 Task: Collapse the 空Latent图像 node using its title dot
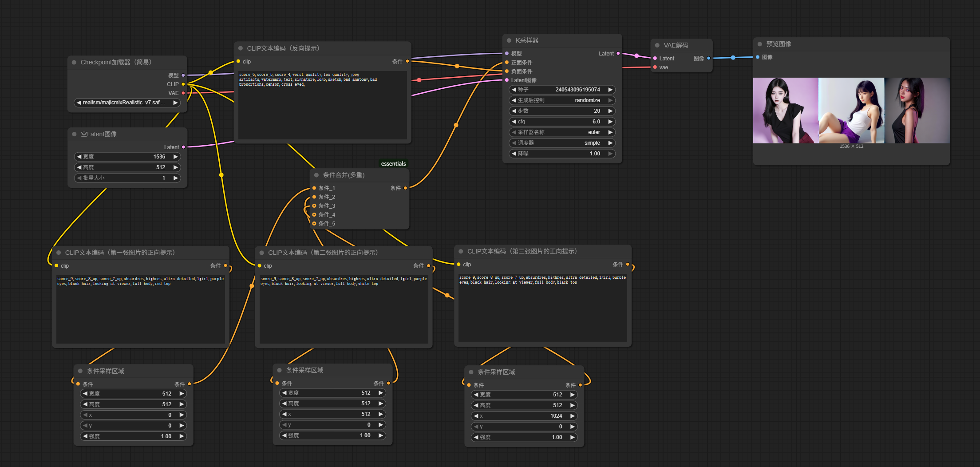74,134
